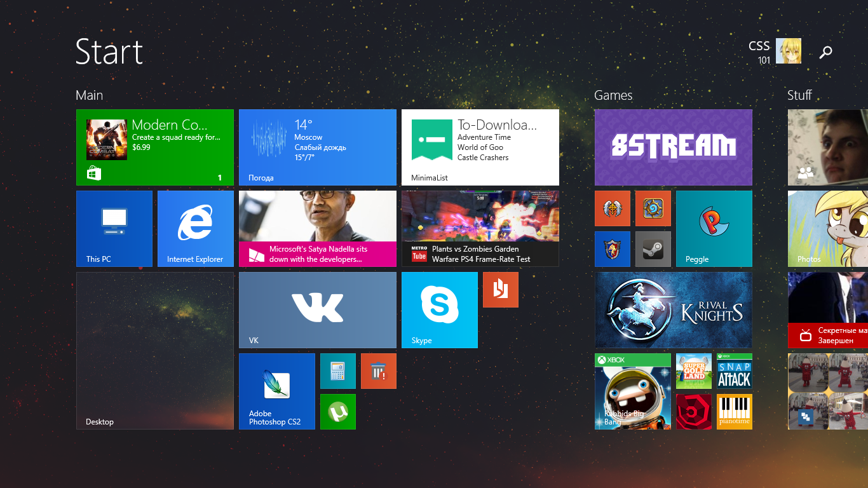Launch the pianotime tile
Image resolution: width=868 pixels, height=488 pixels.
[x=735, y=412]
